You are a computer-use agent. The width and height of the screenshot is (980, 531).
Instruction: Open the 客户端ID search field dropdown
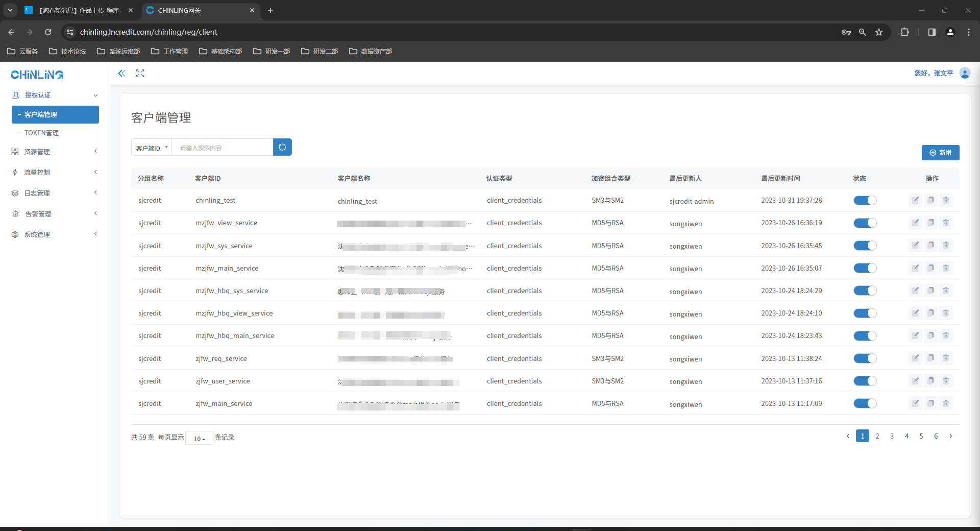152,148
